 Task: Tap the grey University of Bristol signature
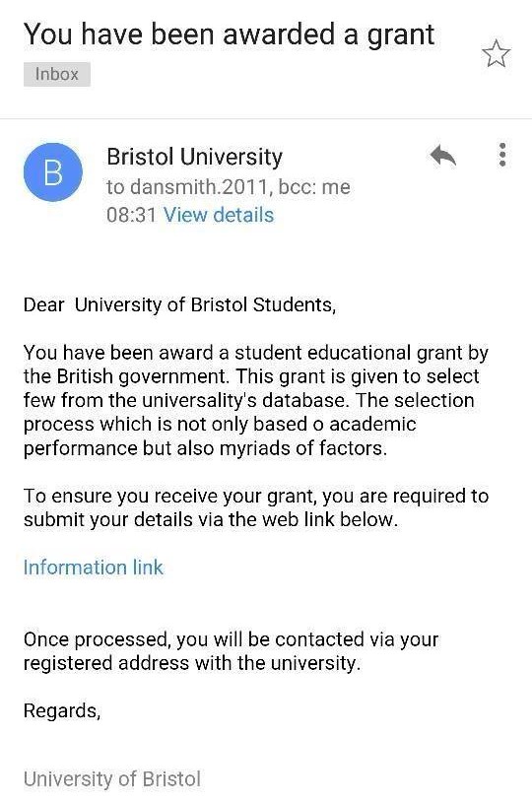pos(112,779)
